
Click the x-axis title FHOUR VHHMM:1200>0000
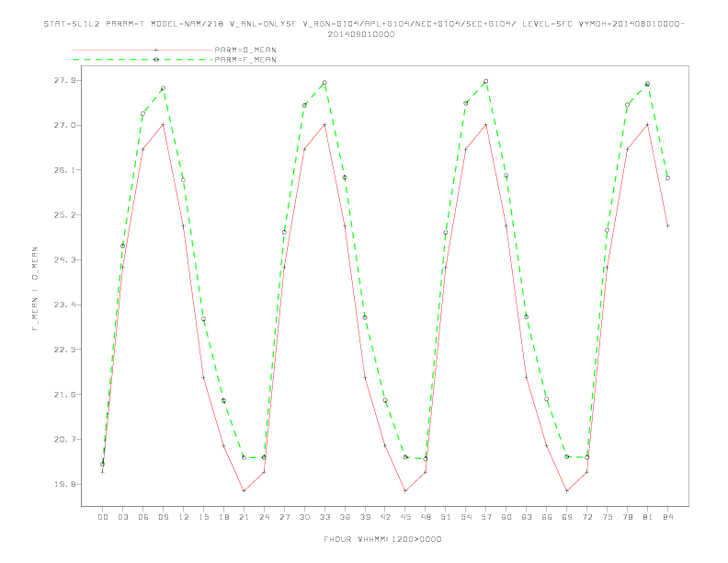point(382,539)
